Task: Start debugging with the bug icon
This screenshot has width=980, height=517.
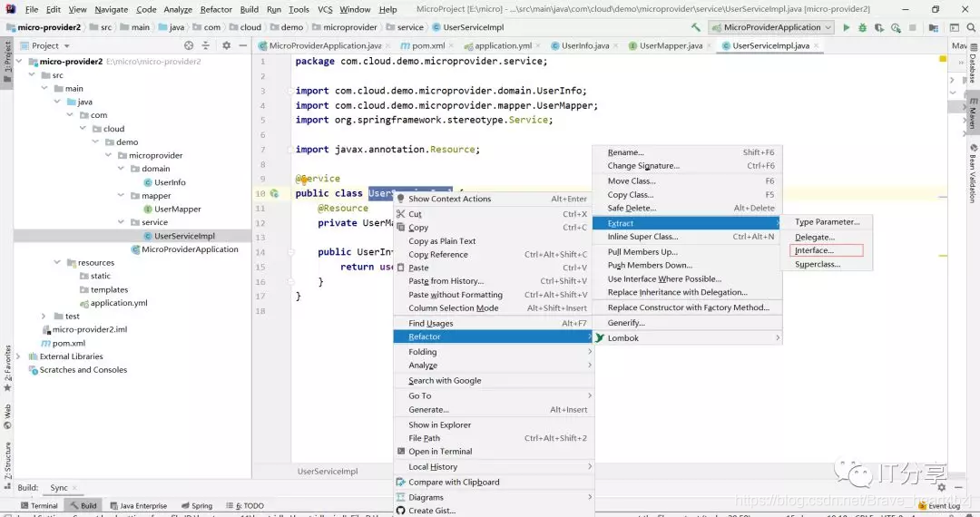Action: pos(863,27)
